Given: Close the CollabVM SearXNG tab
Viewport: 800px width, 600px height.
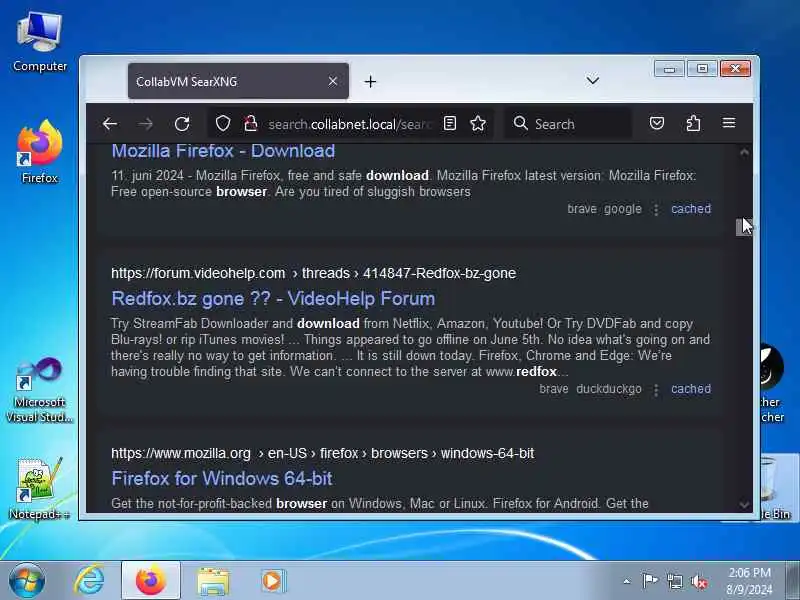Looking at the screenshot, I should (x=333, y=81).
